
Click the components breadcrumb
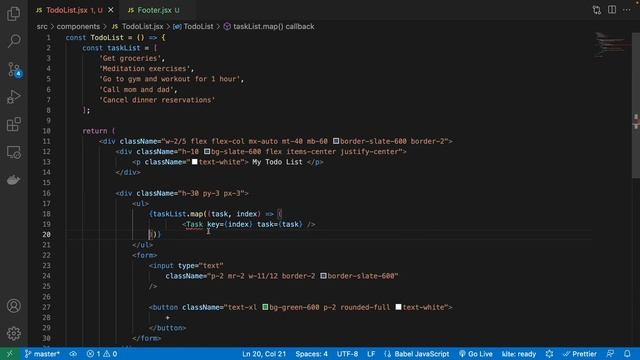[x=78, y=27]
